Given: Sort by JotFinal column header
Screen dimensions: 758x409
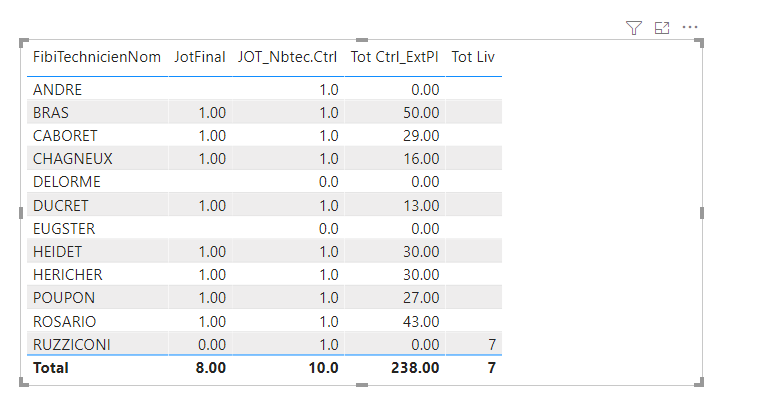Looking at the screenshot, I should pos(200,57).
